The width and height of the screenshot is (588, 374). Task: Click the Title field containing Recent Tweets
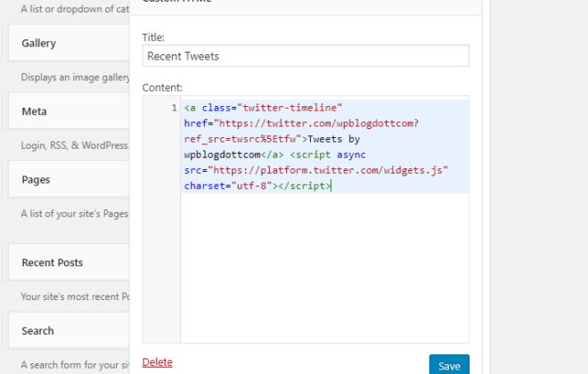pyautogui.click(x=306, y=56)
